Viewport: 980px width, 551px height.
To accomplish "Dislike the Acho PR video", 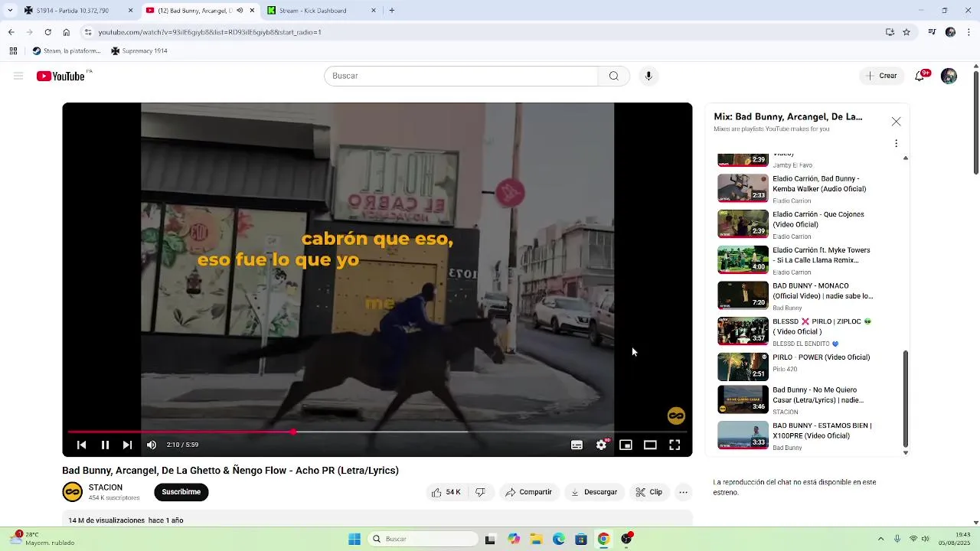I will pos(480,492).
